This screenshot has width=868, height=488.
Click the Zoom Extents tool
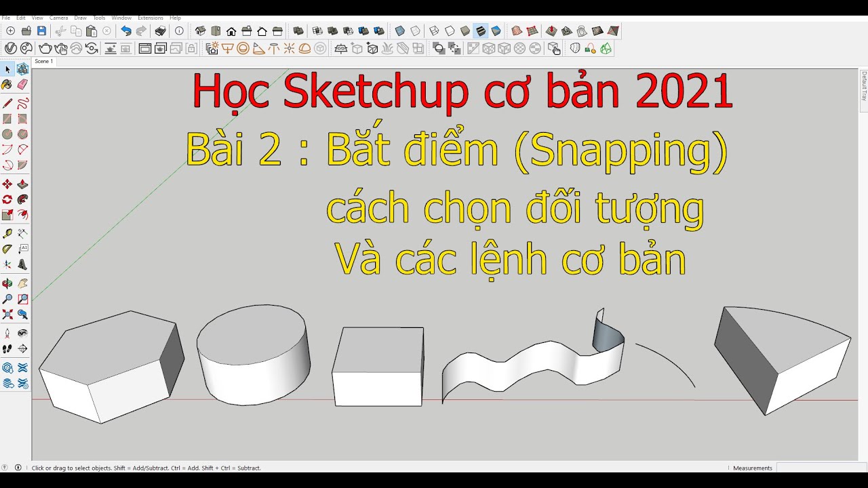(x=7, y=314)
